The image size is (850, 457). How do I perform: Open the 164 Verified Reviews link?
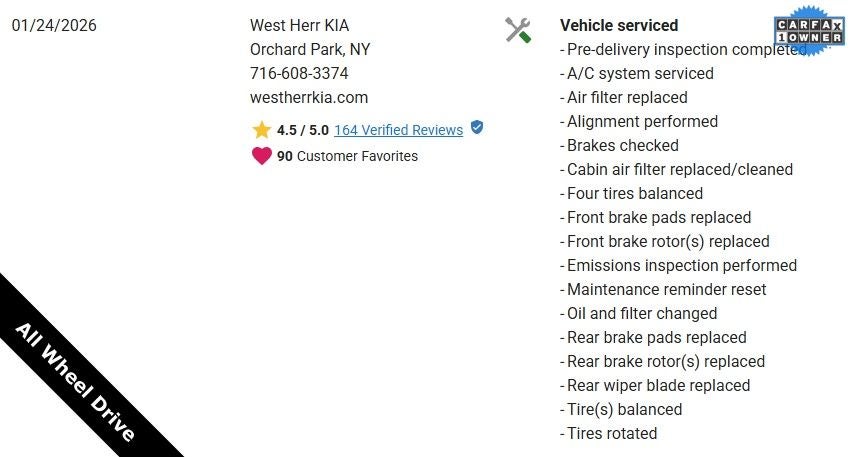click(398, 130)
